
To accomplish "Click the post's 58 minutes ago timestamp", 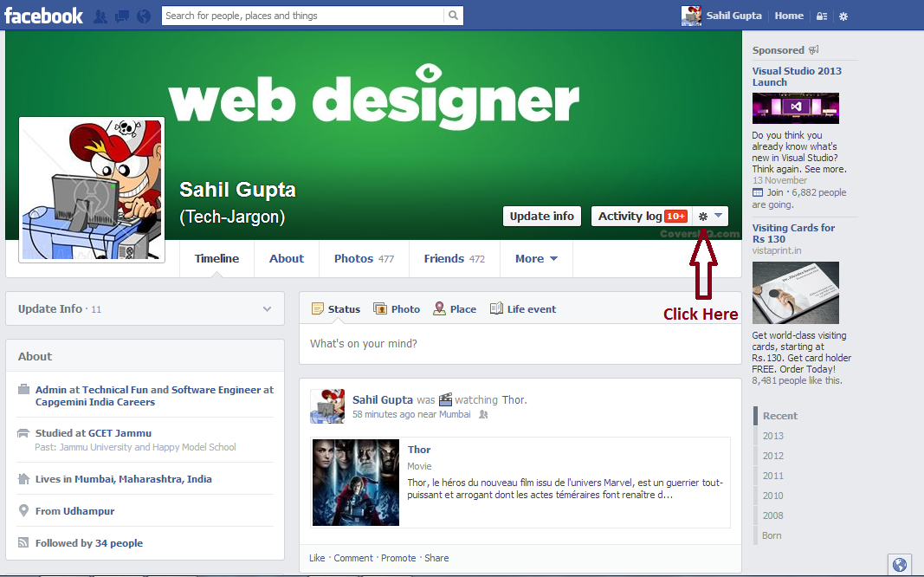I will point(384,414).
